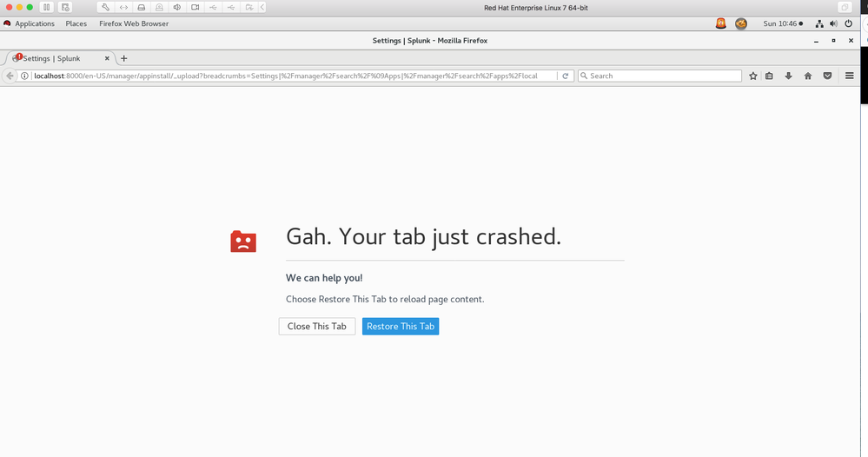868x457 pixels.
Task: Click the shared folders icon in VM toolbar
Action: pos(249,7)
